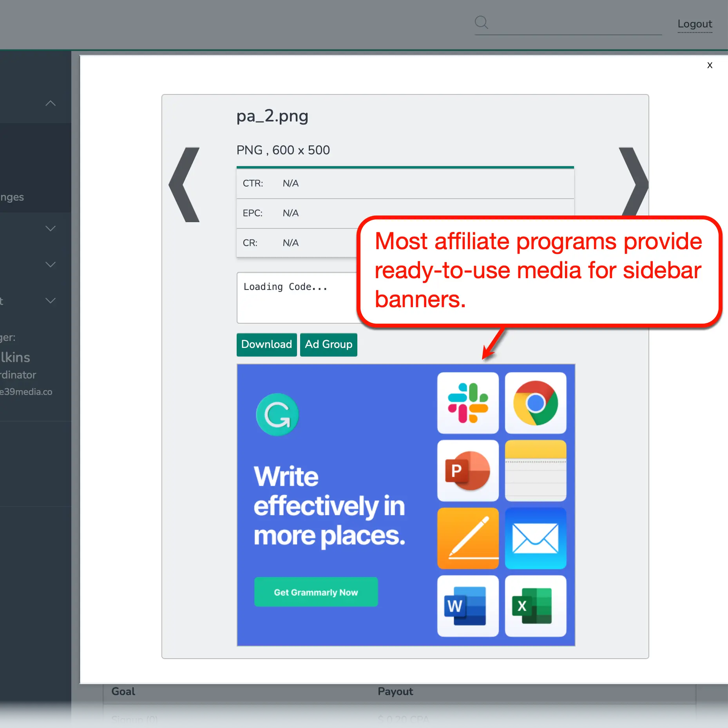The width and height of the screenshot is (728, 728).
Task: Click the sidebar item ending in 'nges'
Action: tap(12, 197)
